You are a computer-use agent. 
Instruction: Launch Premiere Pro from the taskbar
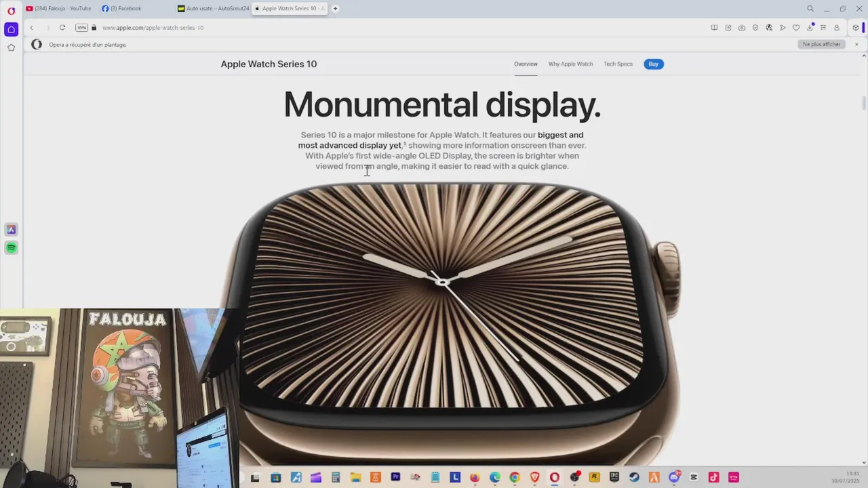click(x=395, y=477)
